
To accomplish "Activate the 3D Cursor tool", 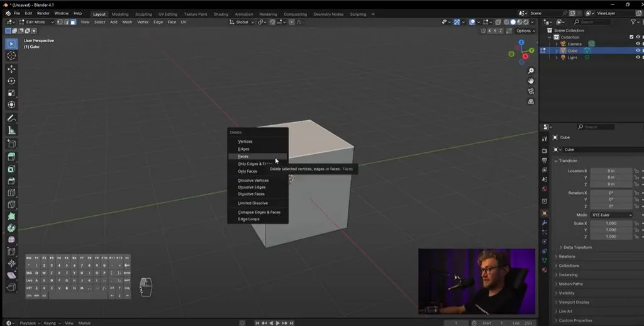I will 11,55.
